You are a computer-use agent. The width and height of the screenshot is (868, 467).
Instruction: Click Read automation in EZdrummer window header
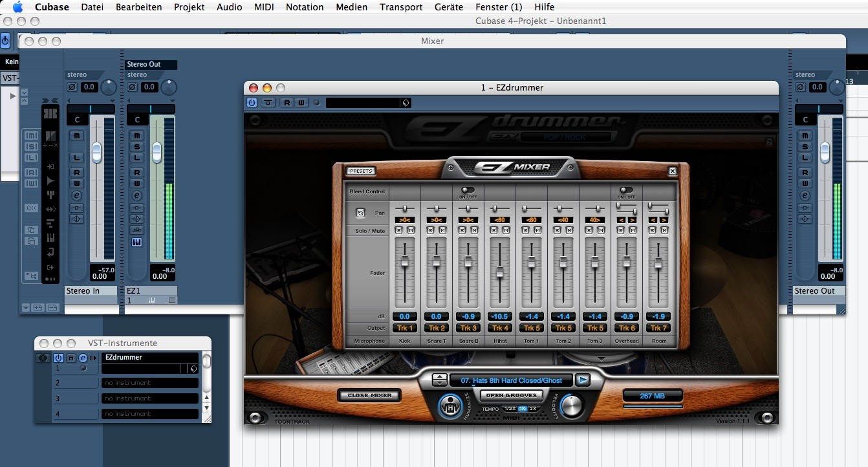pyautogui.click(x=285, y=103)
